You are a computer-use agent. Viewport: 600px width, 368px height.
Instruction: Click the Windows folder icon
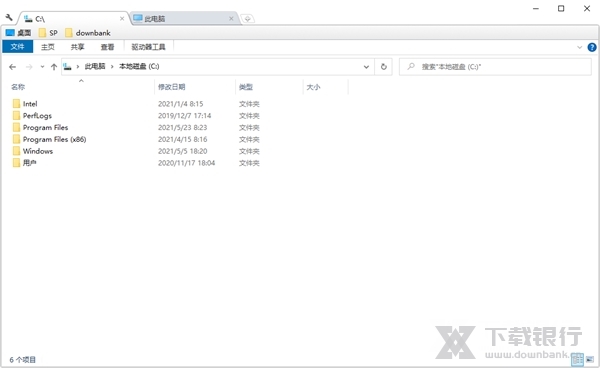16,151
